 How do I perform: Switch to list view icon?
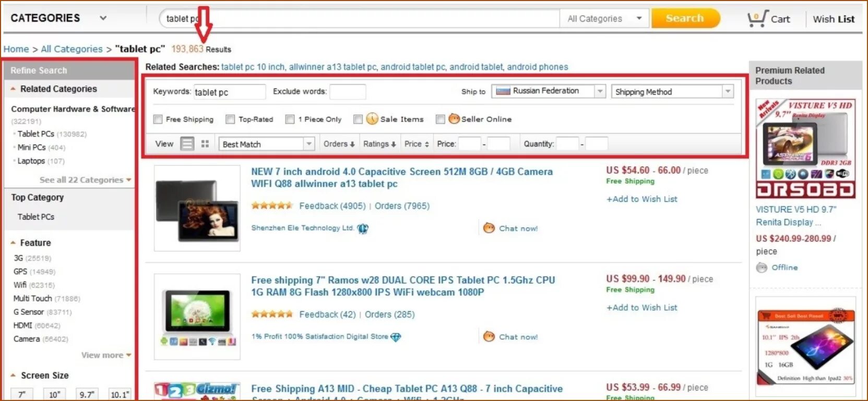pos(187,143)
